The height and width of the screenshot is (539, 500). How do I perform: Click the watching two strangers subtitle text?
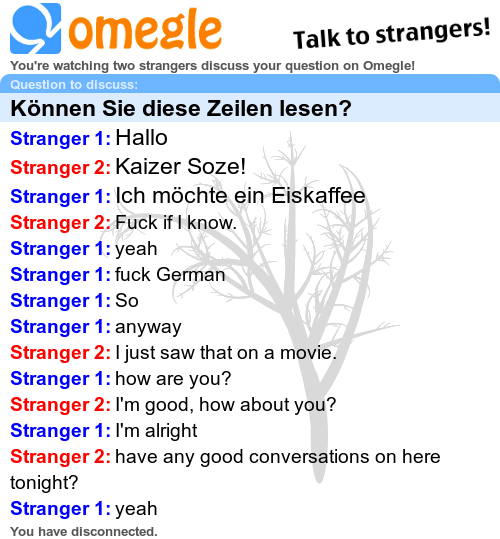212,65
